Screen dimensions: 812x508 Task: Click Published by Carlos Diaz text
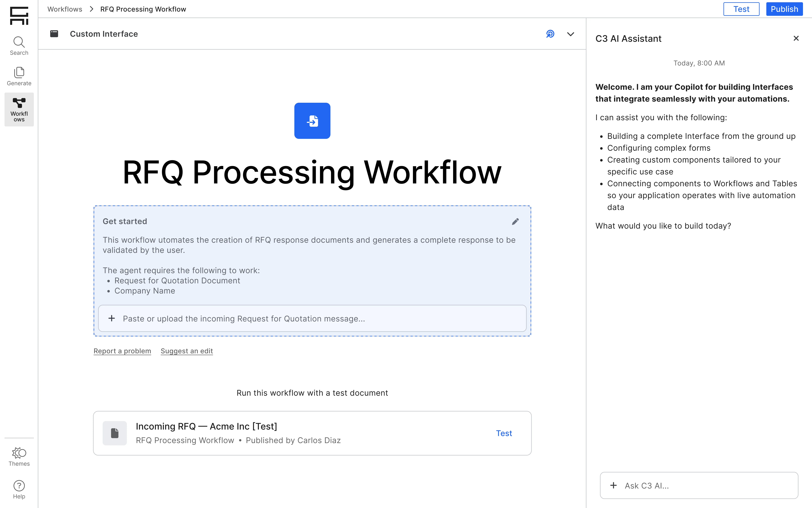pyautogui.click(x=293, y=440)
